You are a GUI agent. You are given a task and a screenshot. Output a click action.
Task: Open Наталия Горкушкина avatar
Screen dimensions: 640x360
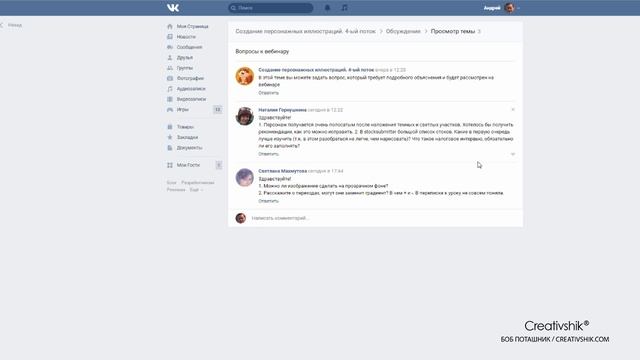click(244, 116)
